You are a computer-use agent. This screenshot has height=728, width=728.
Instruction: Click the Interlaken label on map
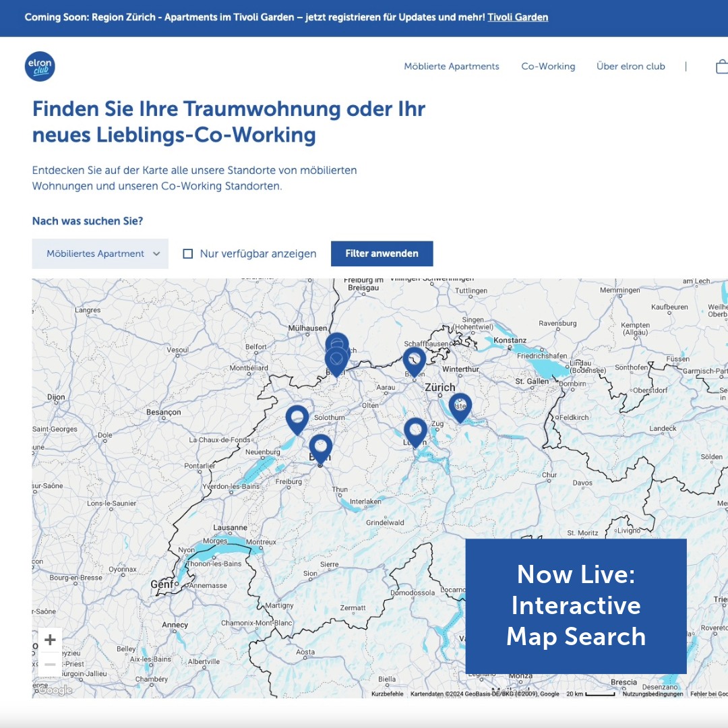[x=365, y=502]
